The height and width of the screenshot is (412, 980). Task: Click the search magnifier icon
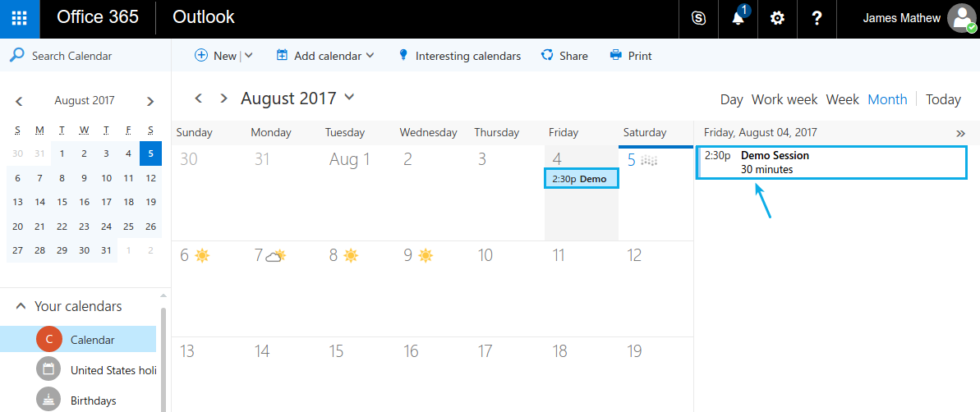pyautogui.click(x=17, y=56)
